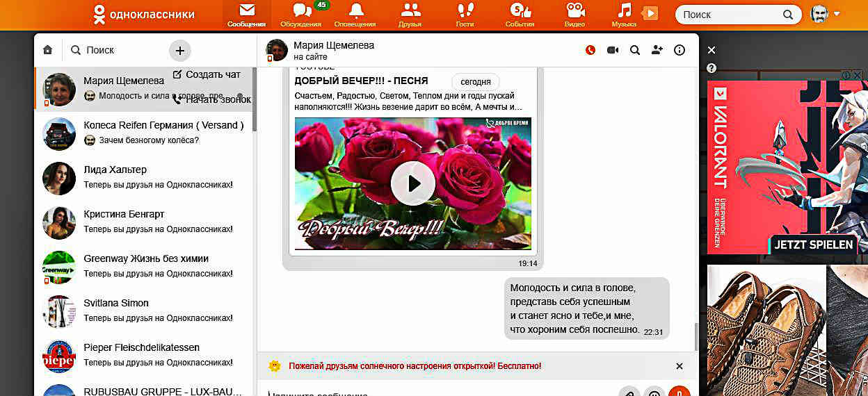Open chat with Кристина Бенгарт

click(x=144, y=222)
